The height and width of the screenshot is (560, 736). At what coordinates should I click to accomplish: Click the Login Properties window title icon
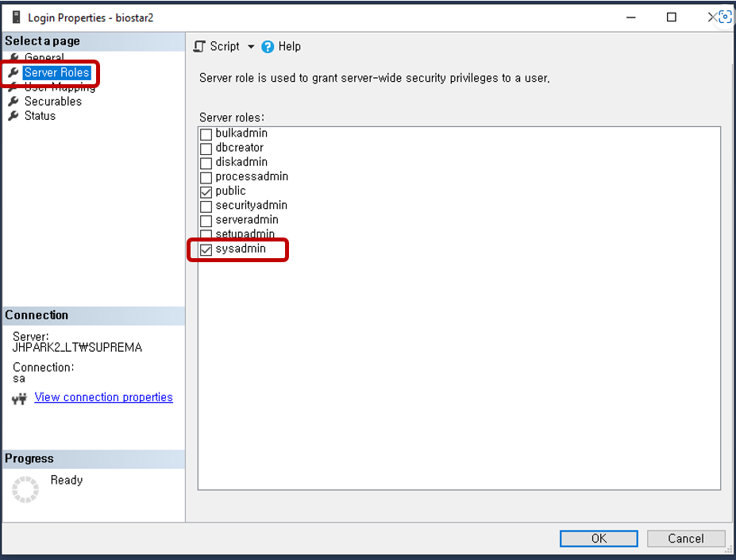point(16,17)
